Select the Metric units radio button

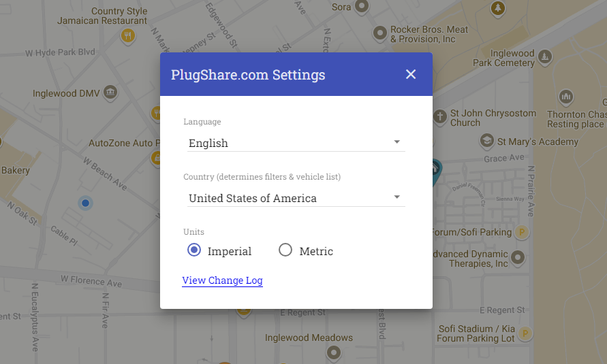pos(285,250)
